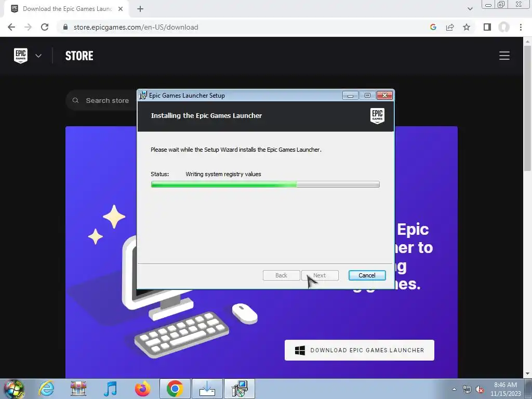The height and width of the screenshot is (399, 532).
Task: Click the page vertical scrollbar
Action: point(527,109)
